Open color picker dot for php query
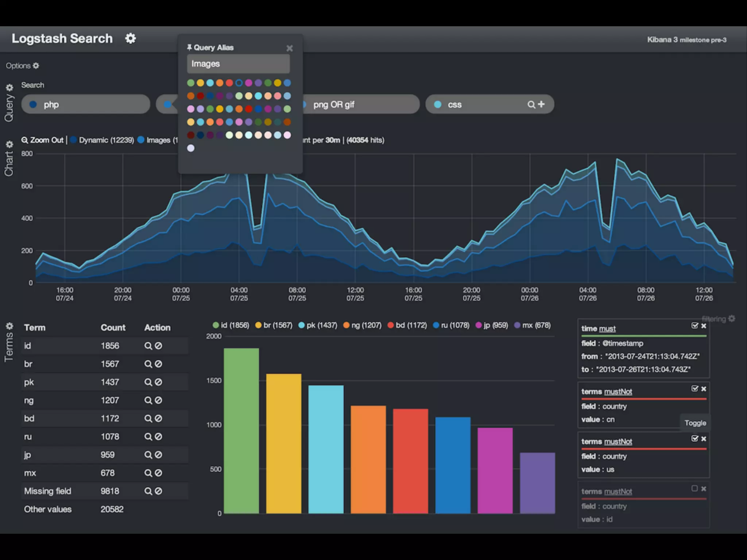 point(33,105)
